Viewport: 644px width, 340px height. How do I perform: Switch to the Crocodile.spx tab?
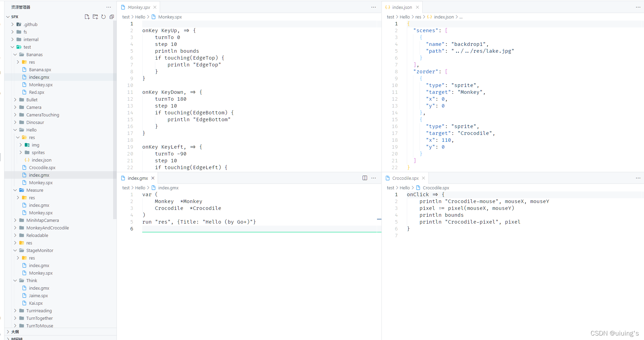coord(405,178)
